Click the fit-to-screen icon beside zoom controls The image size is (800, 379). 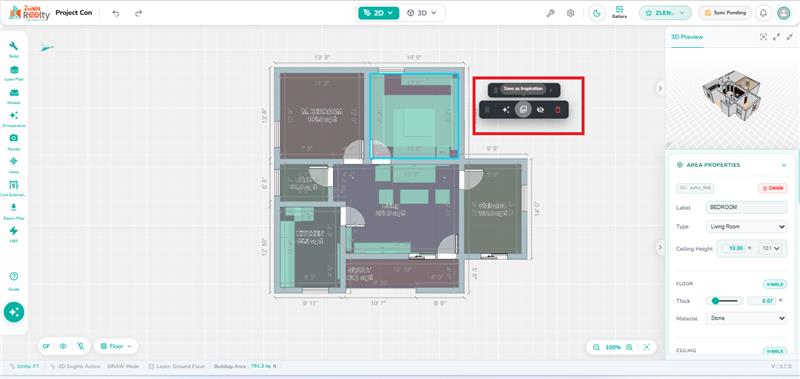647,347
